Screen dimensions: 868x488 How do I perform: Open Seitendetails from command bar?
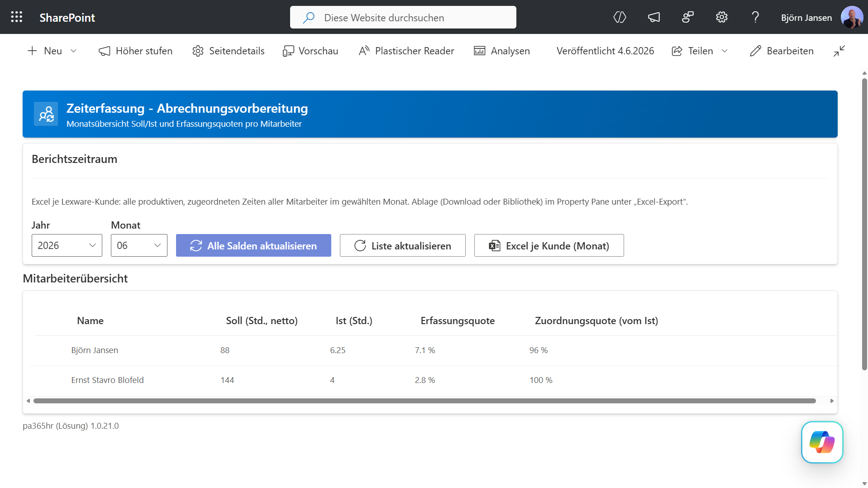[228, 51]
